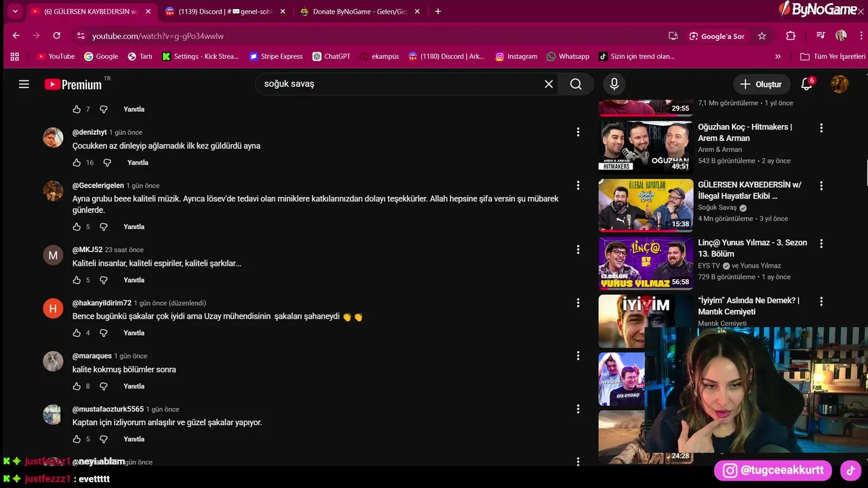Viewport: 868px width, 488px height.
Task: Start voice search with the microphone
Action: pos(614,84)
